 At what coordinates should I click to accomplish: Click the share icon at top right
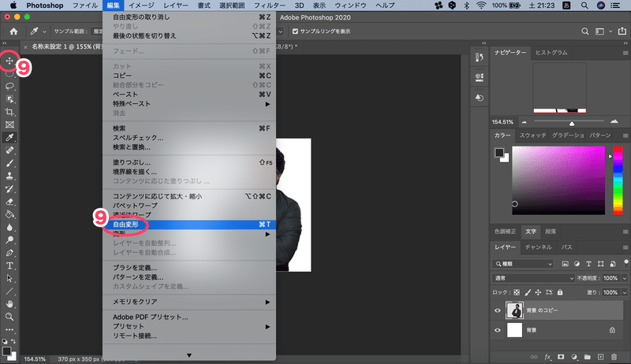(x=622, y=31)
